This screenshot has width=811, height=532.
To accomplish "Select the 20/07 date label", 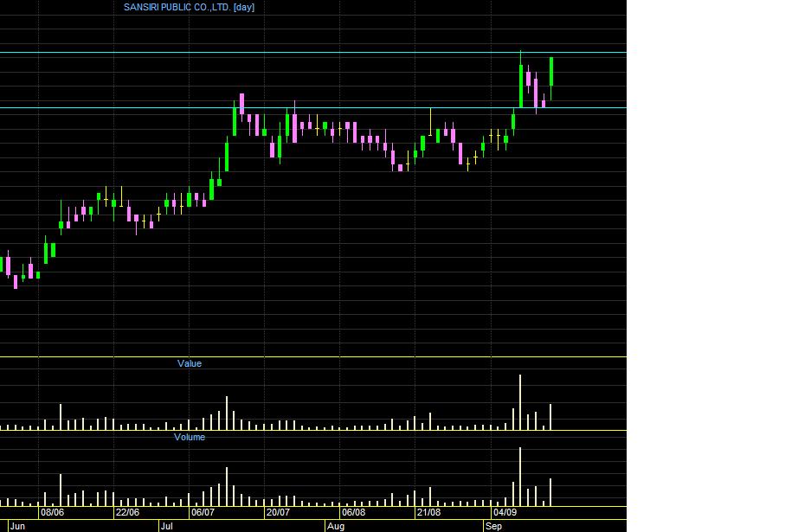I will click(x=278, y=512).
